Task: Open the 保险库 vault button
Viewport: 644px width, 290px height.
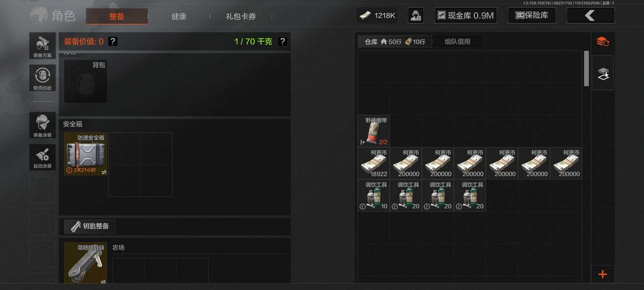Action: coord(532,16)
